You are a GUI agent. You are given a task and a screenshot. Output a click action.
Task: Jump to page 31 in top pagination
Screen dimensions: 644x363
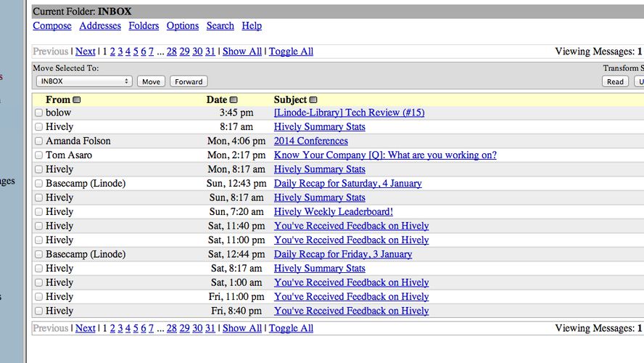click(x=210, y=52)
